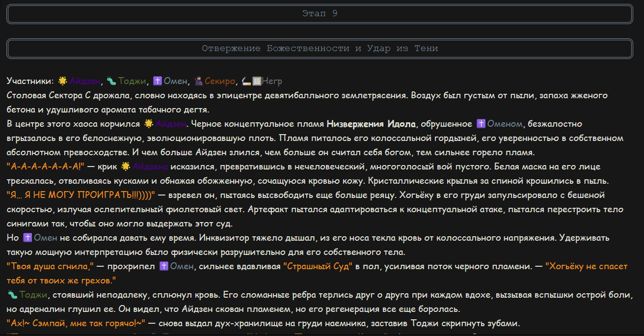The height and width of the screenshot is (336, 644).
Task: Click the worm emoji before Тоджи in the Участники line
Action: (x=111, y=81)
